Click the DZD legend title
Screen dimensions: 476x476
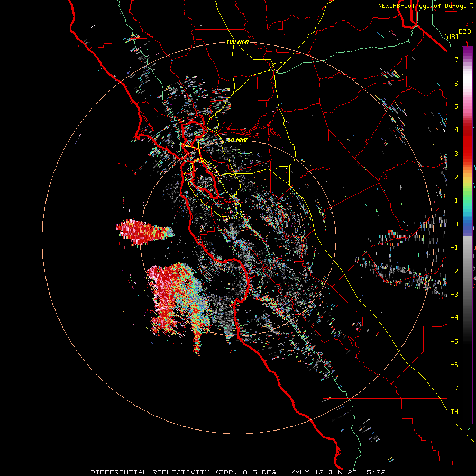[464, 32]
